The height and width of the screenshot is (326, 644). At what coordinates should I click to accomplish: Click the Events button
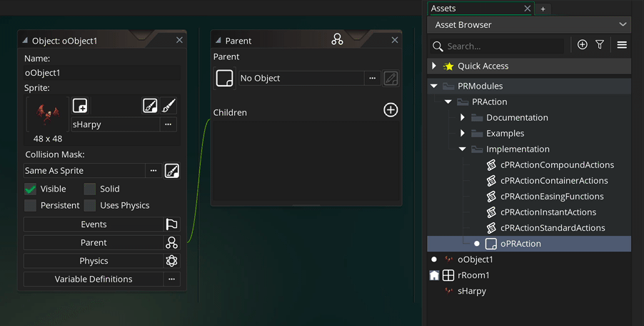click(x=94, y=224)
